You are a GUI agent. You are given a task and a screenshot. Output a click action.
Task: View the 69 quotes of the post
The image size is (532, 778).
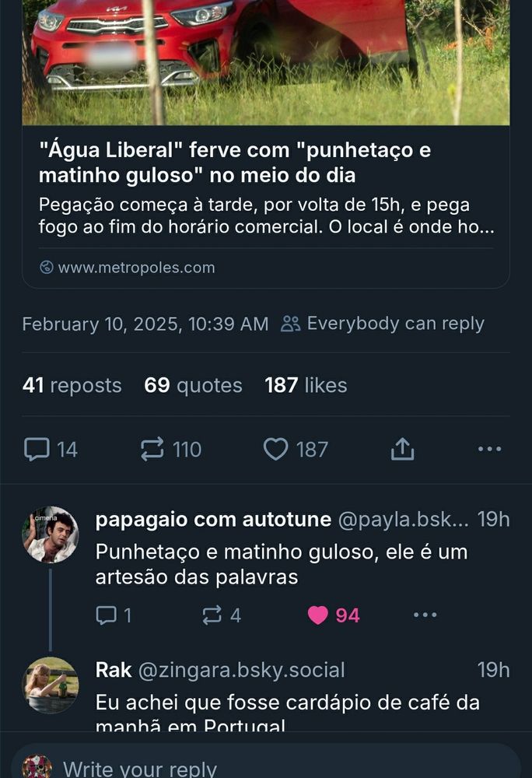[x=192, y=385]
